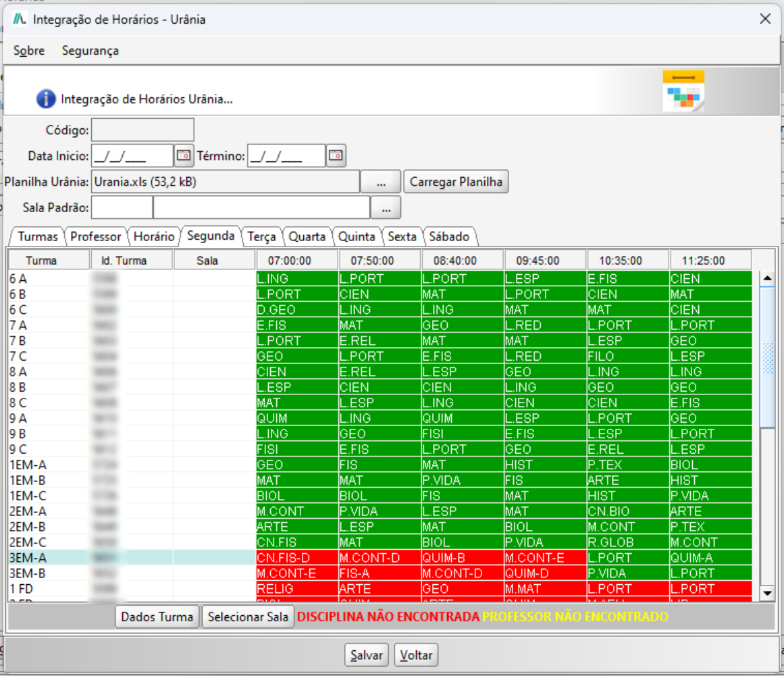Focus the Sala Padrão description field

point(261,207)
